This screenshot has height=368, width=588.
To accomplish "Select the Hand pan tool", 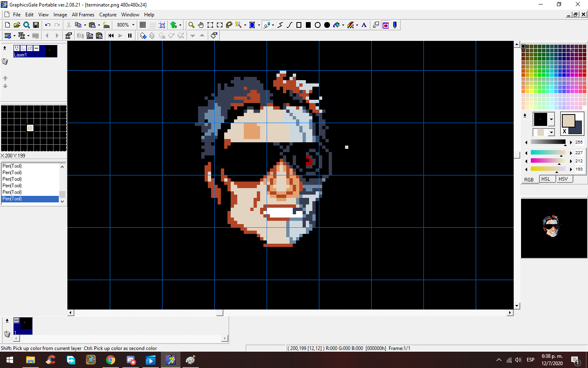I will (201, 25).
